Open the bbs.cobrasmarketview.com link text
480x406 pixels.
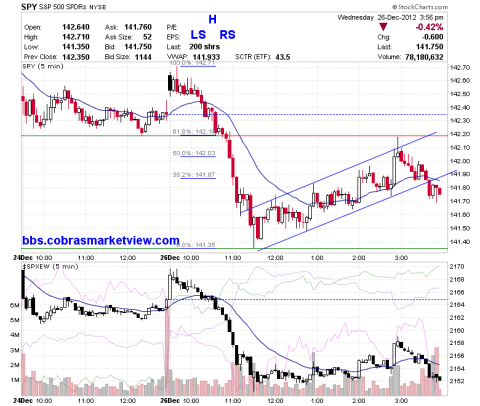(x=101, y=240)
